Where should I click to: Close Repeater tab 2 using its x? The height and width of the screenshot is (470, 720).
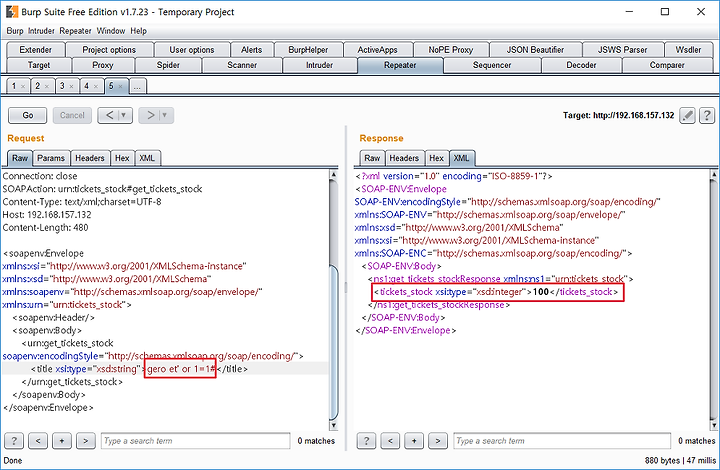47,86
